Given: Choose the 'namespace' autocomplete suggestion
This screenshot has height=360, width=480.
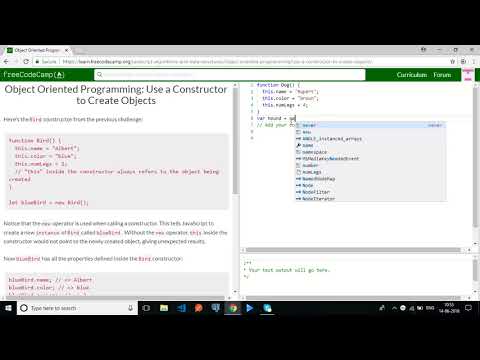Looking at the screenshot, I should (370, 152).
